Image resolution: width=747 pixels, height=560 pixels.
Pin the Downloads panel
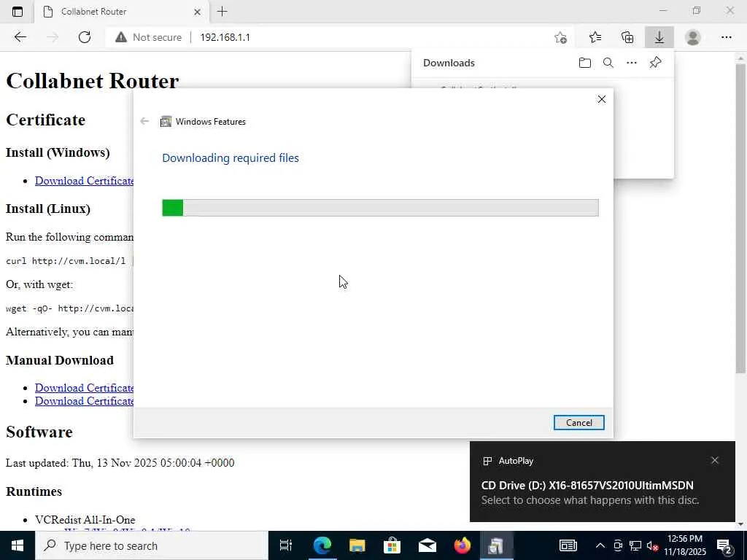coord(656,63)
